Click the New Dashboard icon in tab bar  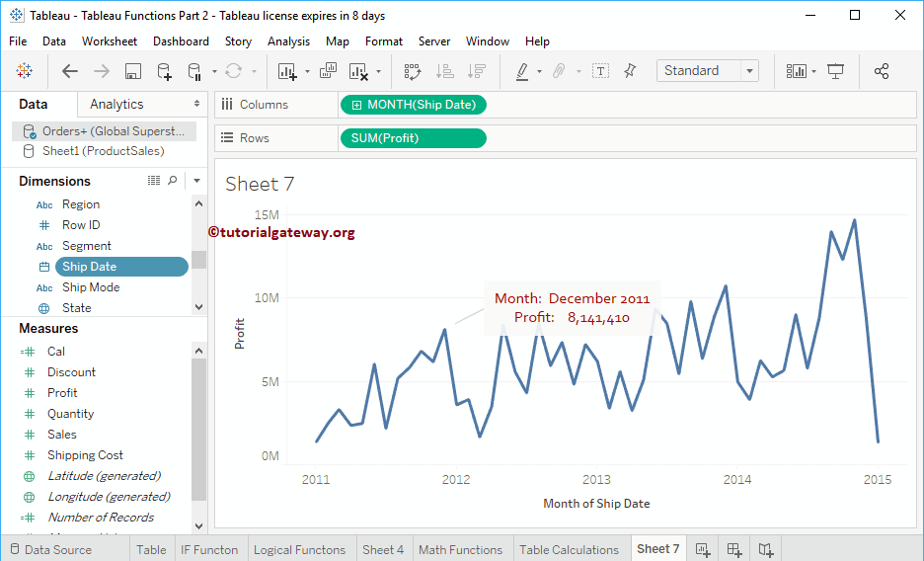(734, 549)
